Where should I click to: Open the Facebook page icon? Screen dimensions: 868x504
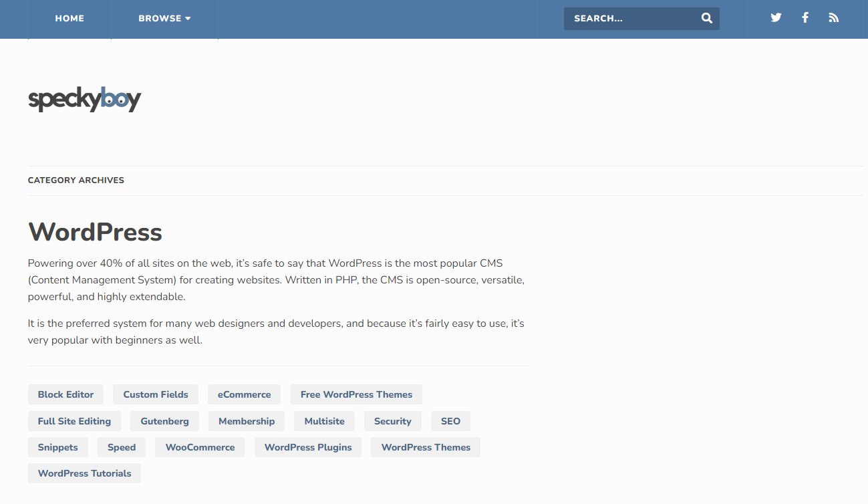click(x=805, y=18)
